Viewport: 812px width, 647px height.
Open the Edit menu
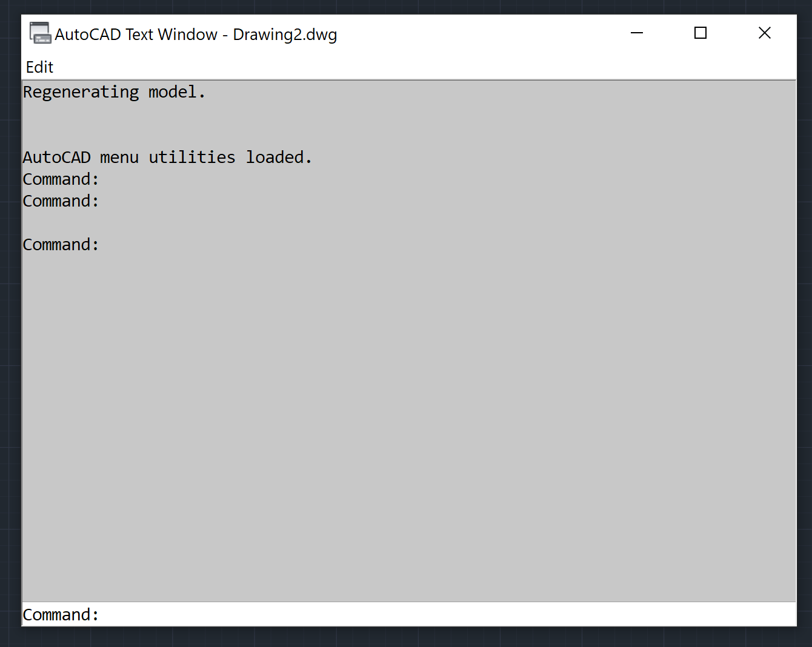[39, 67]
